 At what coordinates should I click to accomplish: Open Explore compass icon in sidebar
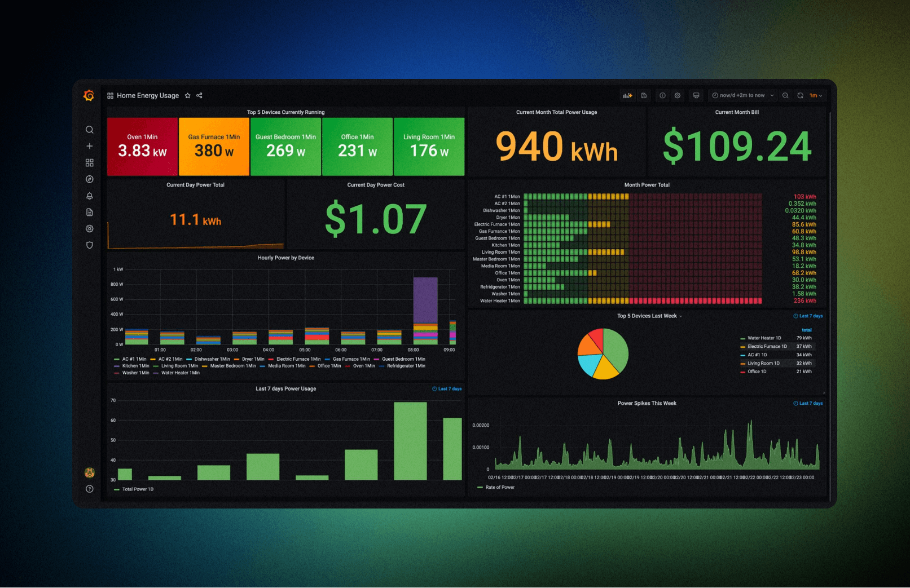point(89,179)
